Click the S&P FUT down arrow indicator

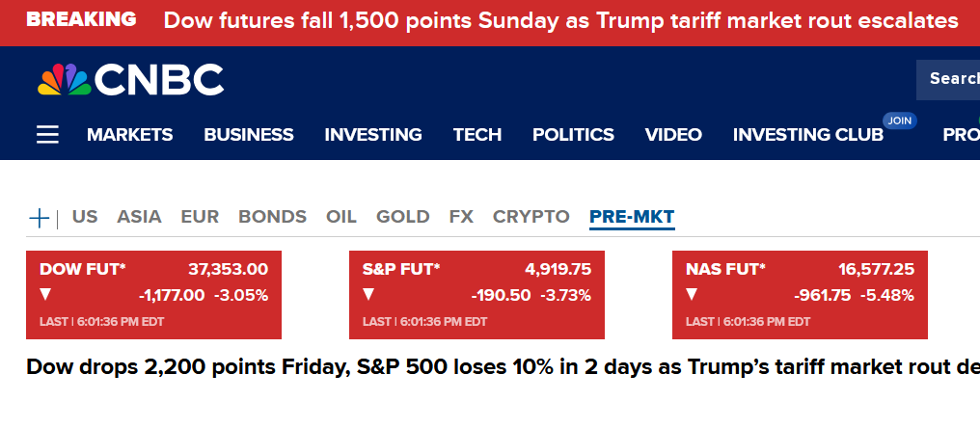click(368, 294)
